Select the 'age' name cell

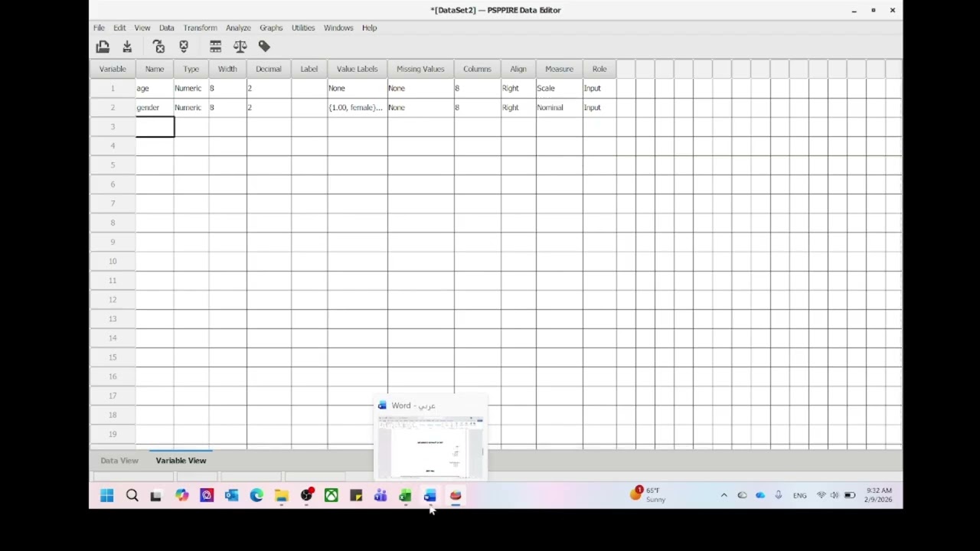pyautogui.click(x=155, y=88)
